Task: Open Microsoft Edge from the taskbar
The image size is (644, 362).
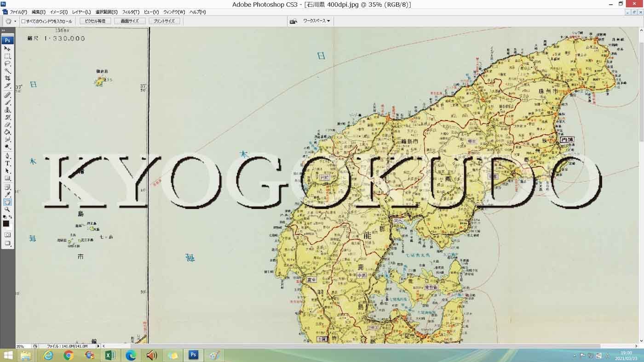Action: (131, 355)
